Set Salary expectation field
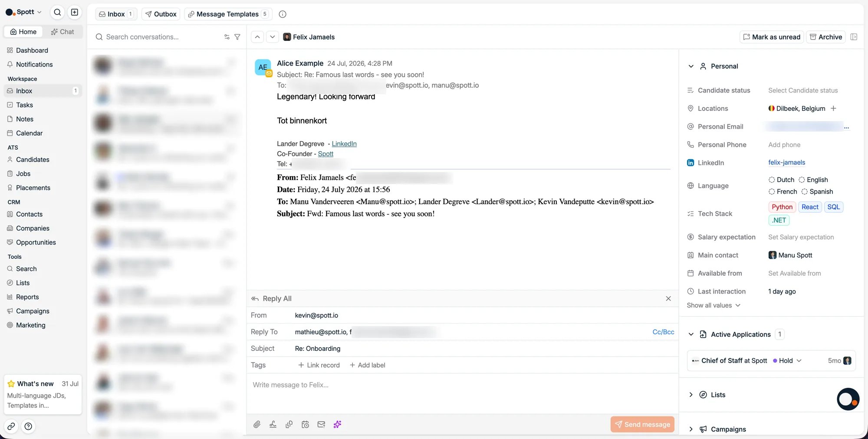The height and width of the screenshot is (439, 868). [x=801, y=237]
